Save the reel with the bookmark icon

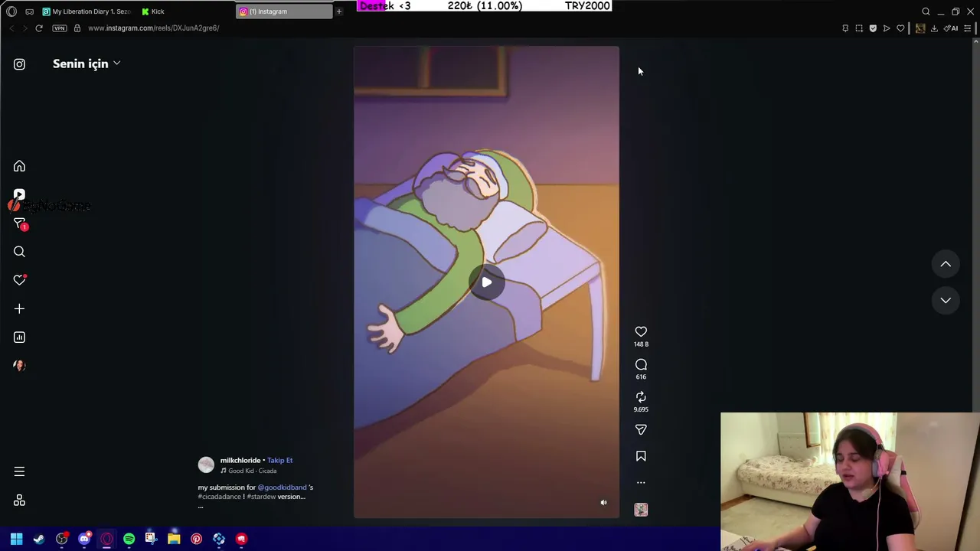(x=641, y=456)
